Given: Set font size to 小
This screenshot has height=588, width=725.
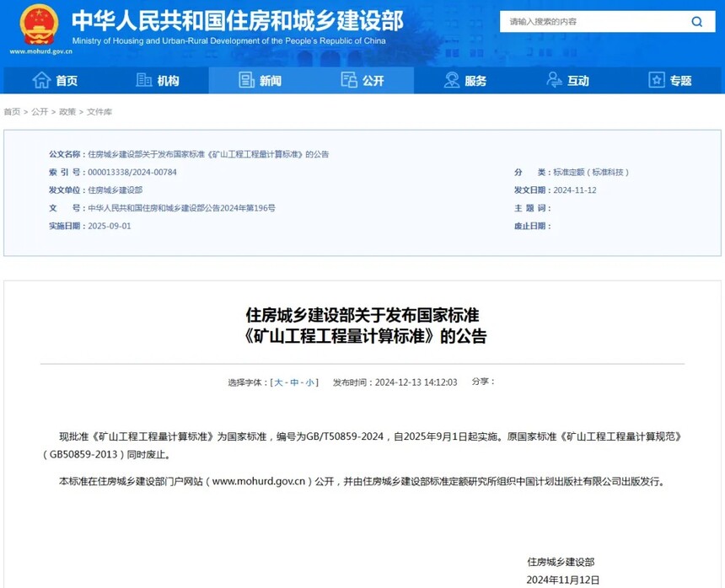Looking at the screenshot, I should [309, 382].
